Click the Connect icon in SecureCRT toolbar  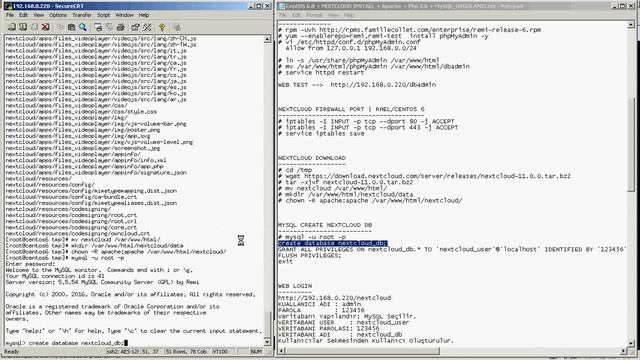(11, 27)
